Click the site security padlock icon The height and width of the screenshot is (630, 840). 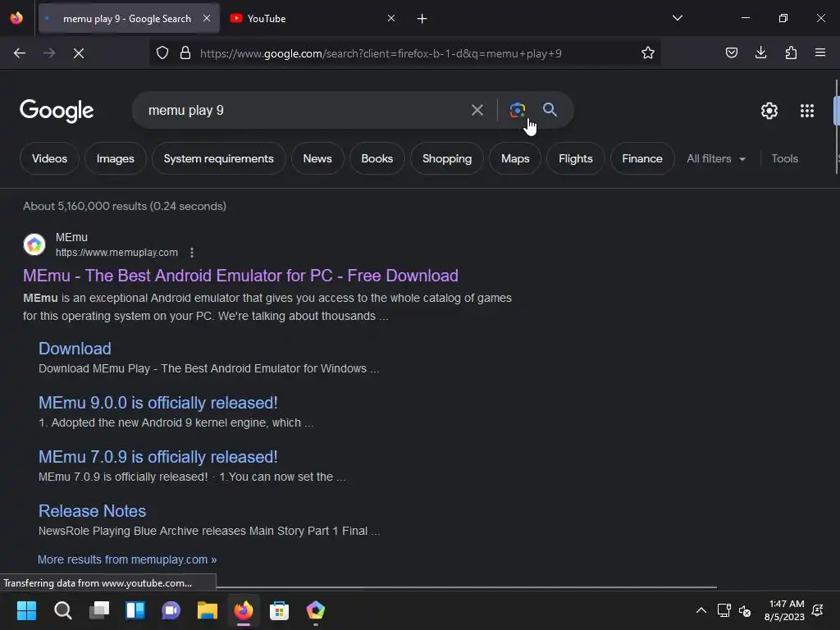click(185, 53)
